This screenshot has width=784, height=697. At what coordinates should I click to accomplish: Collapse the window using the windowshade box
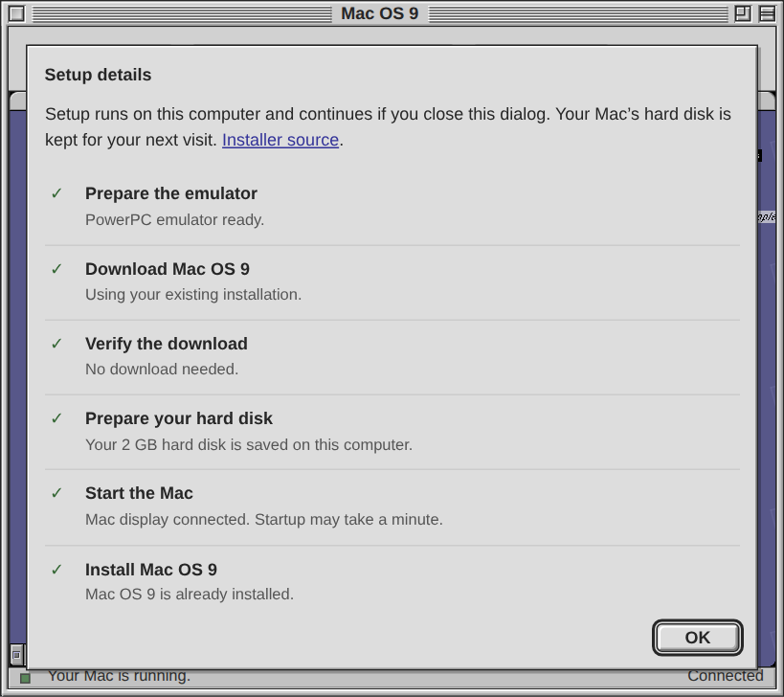(x=768, y=13)
